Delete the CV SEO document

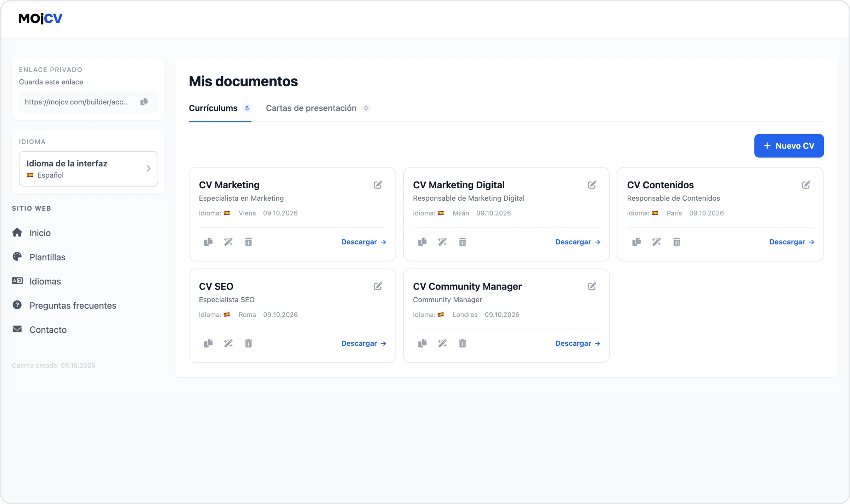pyautogui.click(x=249, y=343)
